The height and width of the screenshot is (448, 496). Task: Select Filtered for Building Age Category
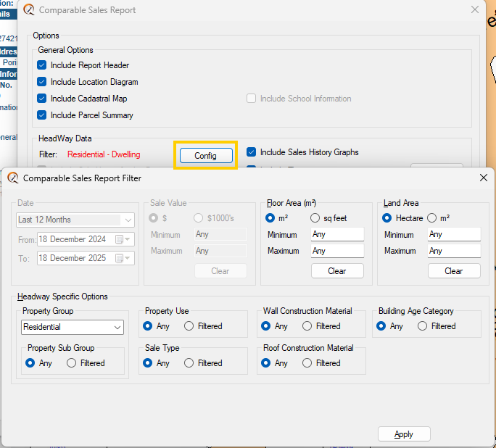click(423, 326)
